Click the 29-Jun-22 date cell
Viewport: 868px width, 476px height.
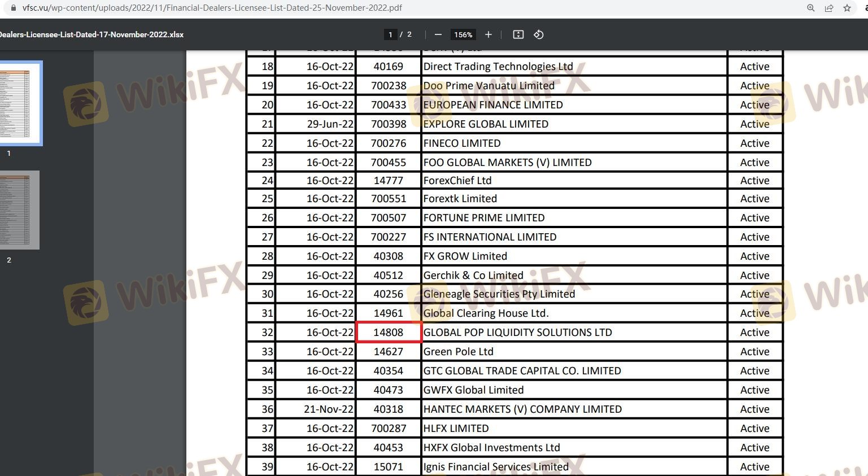click(x=330, y=124)
